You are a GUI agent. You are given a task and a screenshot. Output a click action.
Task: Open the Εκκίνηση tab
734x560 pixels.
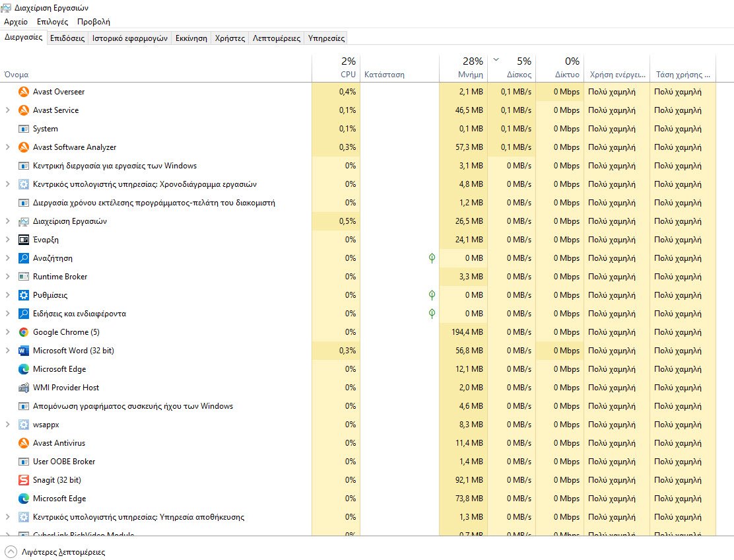(191, 38)
